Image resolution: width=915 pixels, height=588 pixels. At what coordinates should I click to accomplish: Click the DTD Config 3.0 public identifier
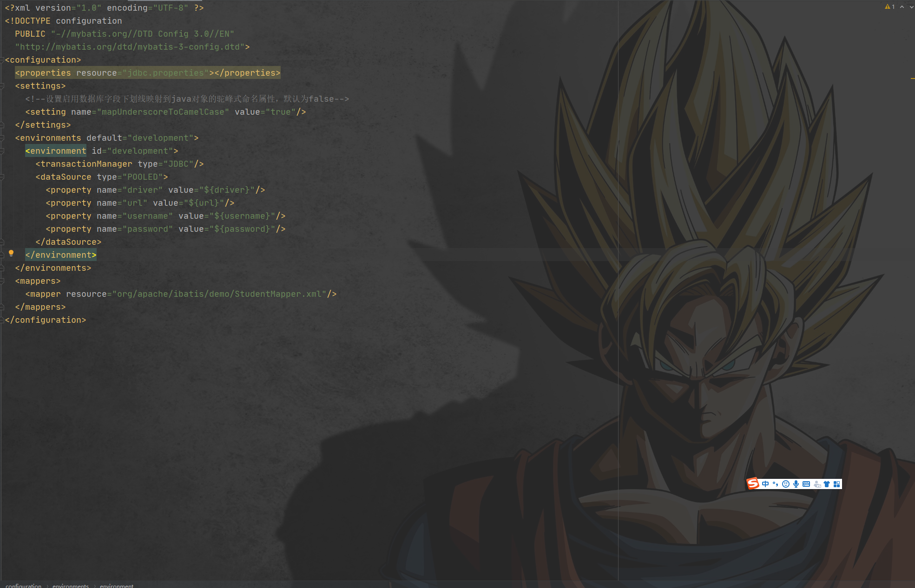tap(143, 34)
